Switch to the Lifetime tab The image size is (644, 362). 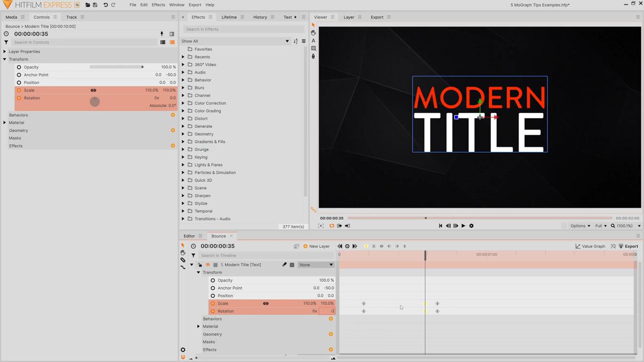point(229,17)
